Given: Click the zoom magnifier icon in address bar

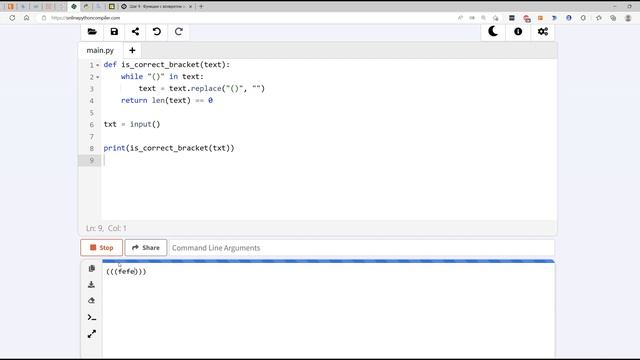Looking at the screenshot, I should 483,18.
